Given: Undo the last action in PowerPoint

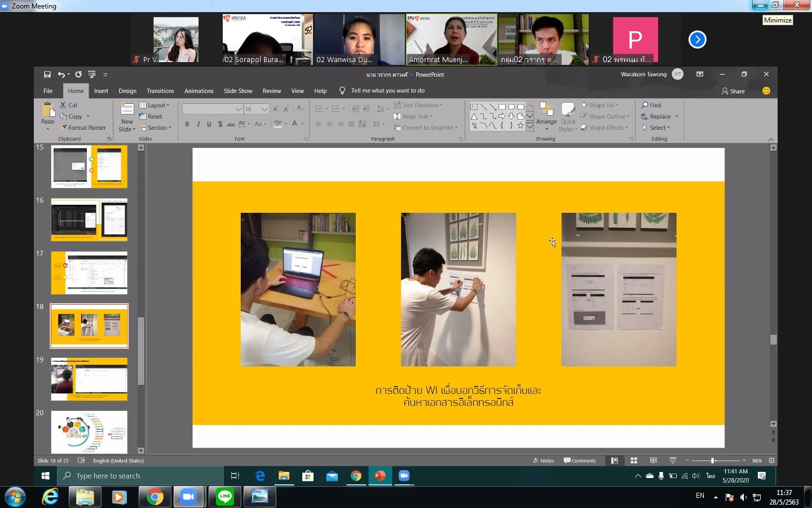Looking at the screenshot, I should point(61,75).
